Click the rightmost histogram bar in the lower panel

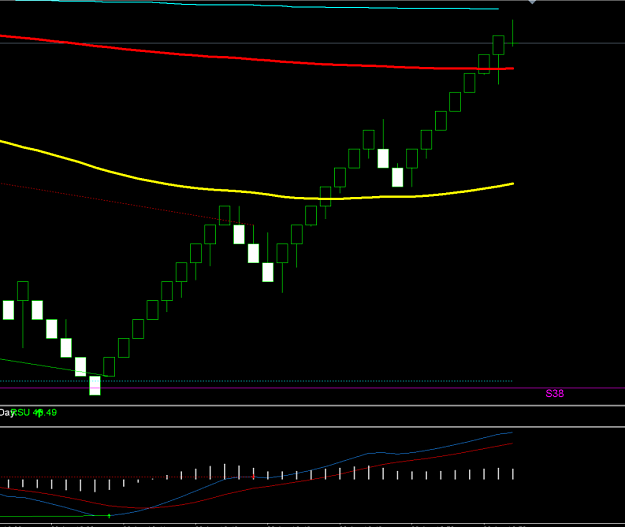coord(513,474)
